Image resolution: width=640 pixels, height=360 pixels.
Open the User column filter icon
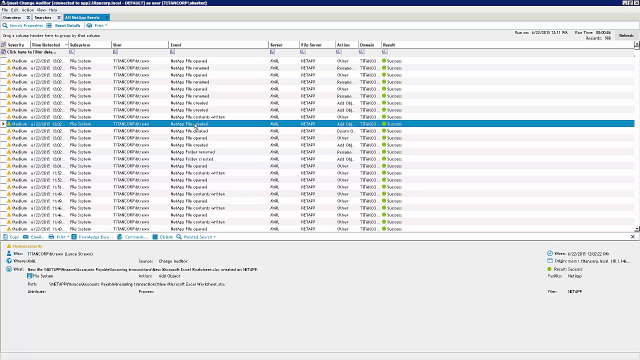tap(115, 52)
